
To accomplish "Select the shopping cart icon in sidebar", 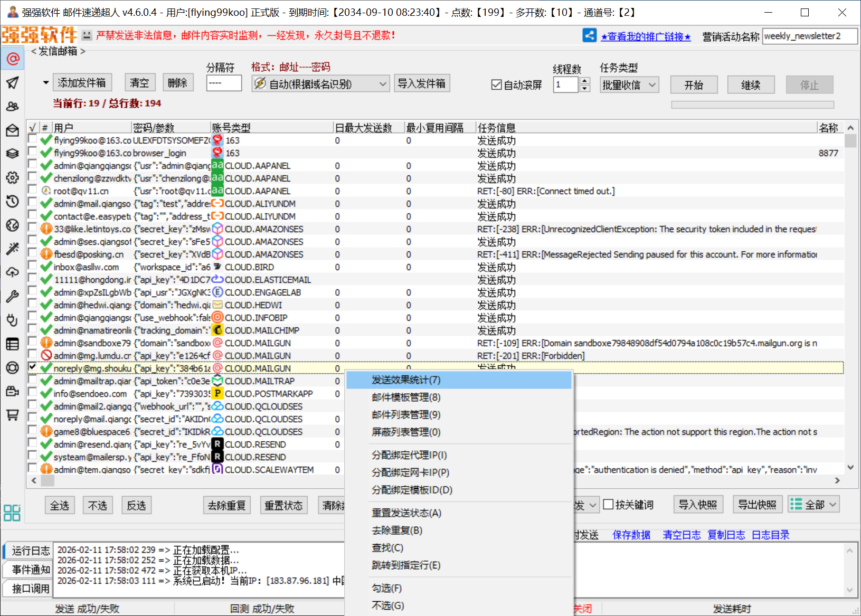I will tap(13, 415).
